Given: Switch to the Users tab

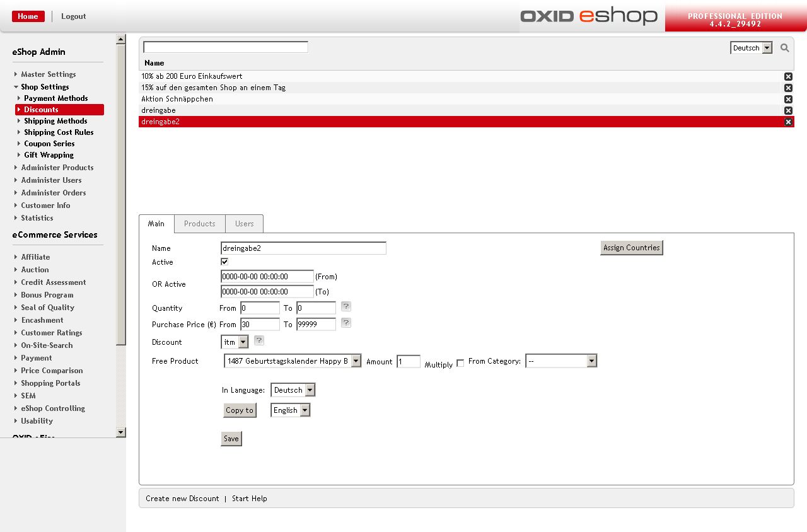Looking at the screenshot, I should point(244,224).
